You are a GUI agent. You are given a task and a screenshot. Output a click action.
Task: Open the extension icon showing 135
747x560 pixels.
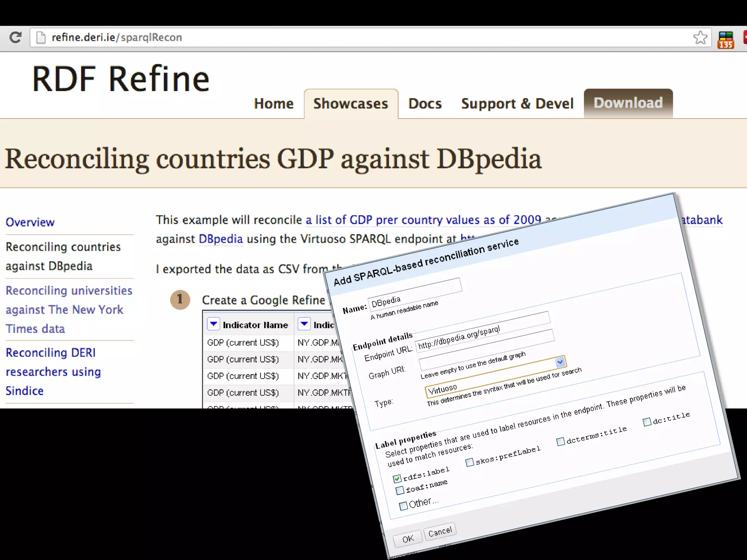click(725, 39)
